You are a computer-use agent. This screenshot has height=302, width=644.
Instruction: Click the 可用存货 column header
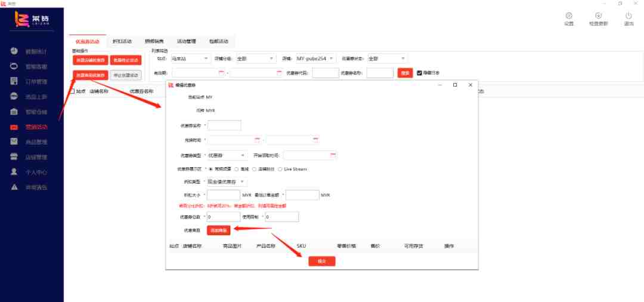click(414, 246)
